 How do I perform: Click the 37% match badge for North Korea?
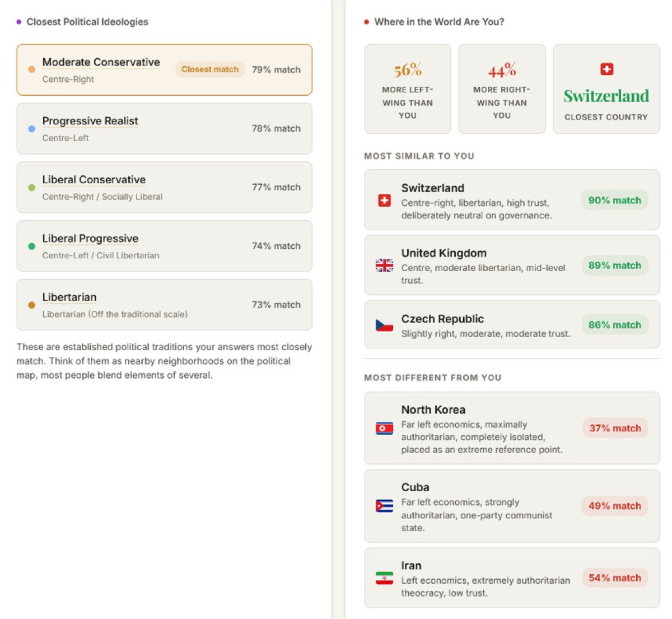[615, 429]
